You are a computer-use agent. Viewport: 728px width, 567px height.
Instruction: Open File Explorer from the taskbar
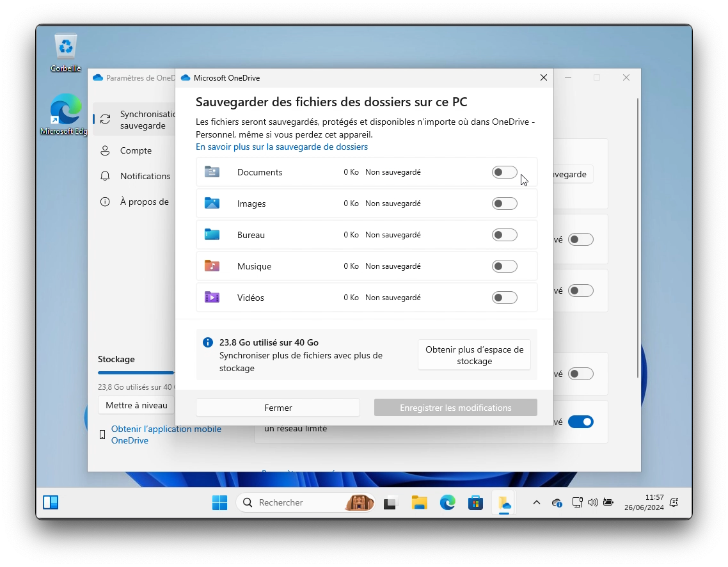(419, 502)
